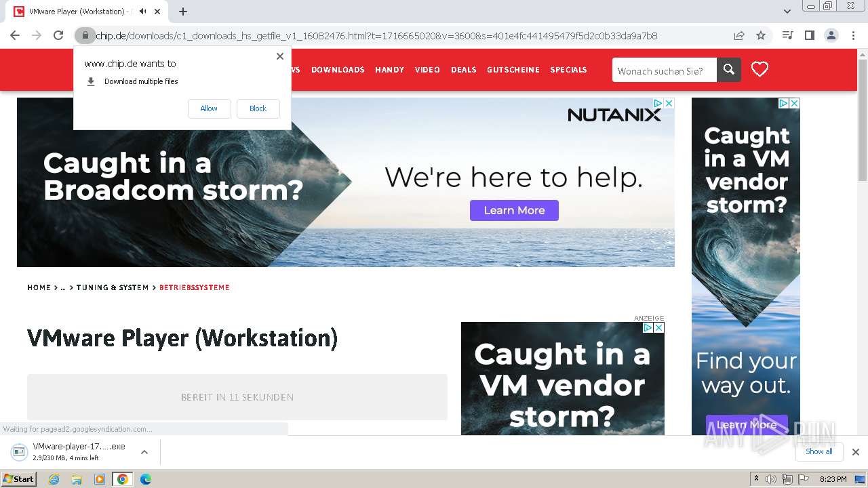Viewport: 868px width, 488px height.
Task: Expand the tab search chevron
Action: pos(787,12)
